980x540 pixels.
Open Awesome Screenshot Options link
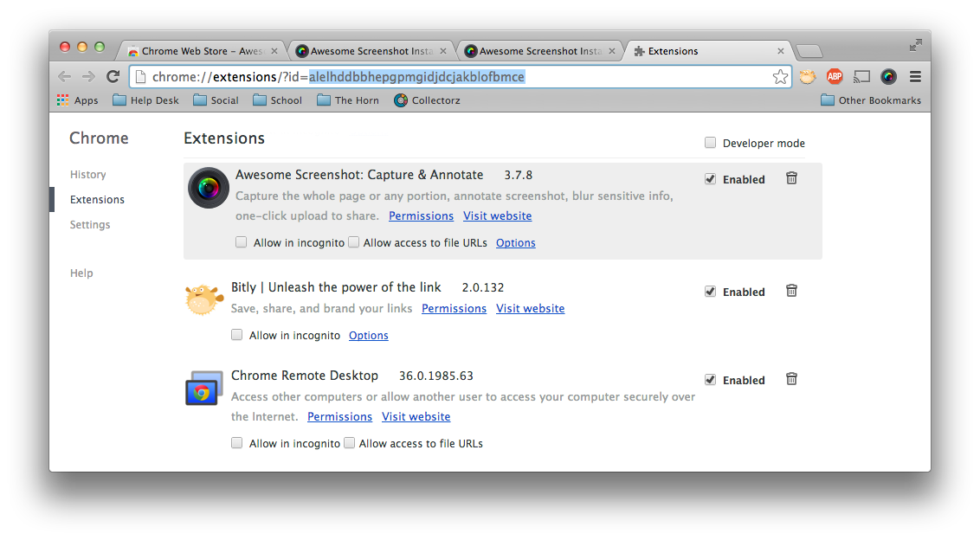[516, 242]
